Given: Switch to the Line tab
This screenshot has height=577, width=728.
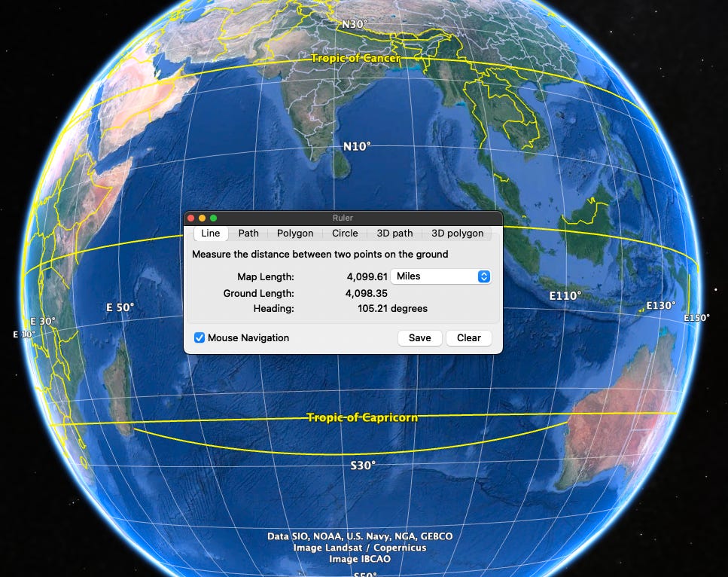Looking at the screenshot, I should coord(210,234).
